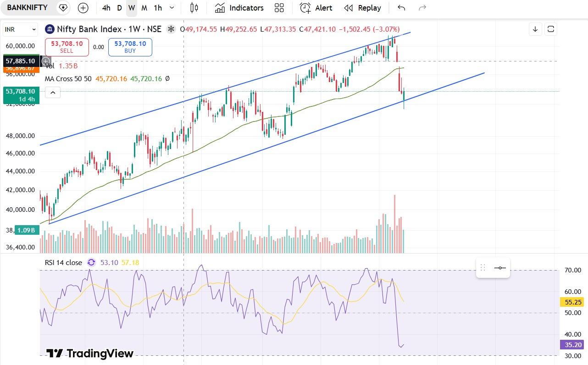The height and width of the screenshot is (365, 588).
Task: Click the H49,252.65 high value
Action: [x=239, y=29]
